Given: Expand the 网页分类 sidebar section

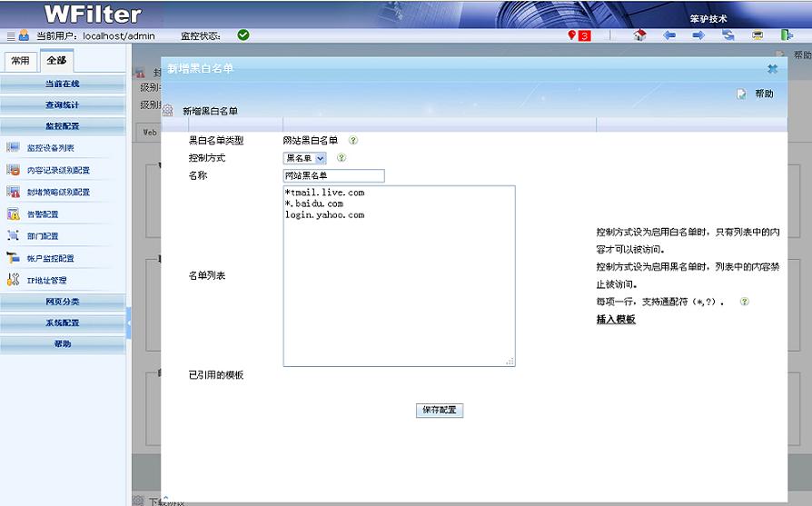Looking at the screenshot, I should [63, 302].
